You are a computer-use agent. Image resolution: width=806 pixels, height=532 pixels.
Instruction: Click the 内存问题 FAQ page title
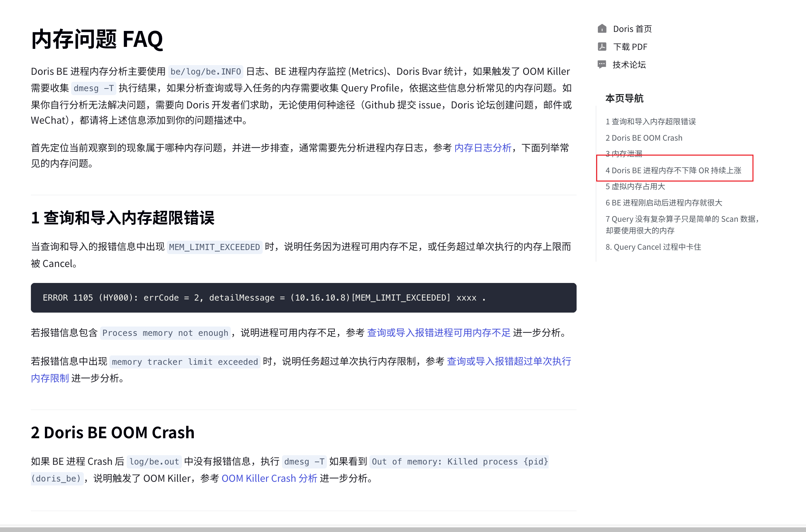click(x=97, y=39)
